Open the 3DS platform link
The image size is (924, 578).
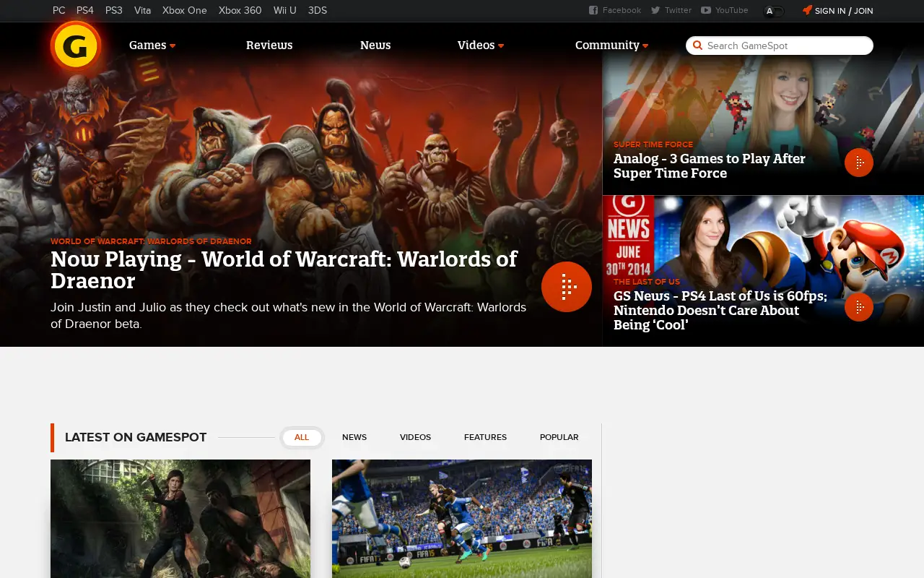318,10
